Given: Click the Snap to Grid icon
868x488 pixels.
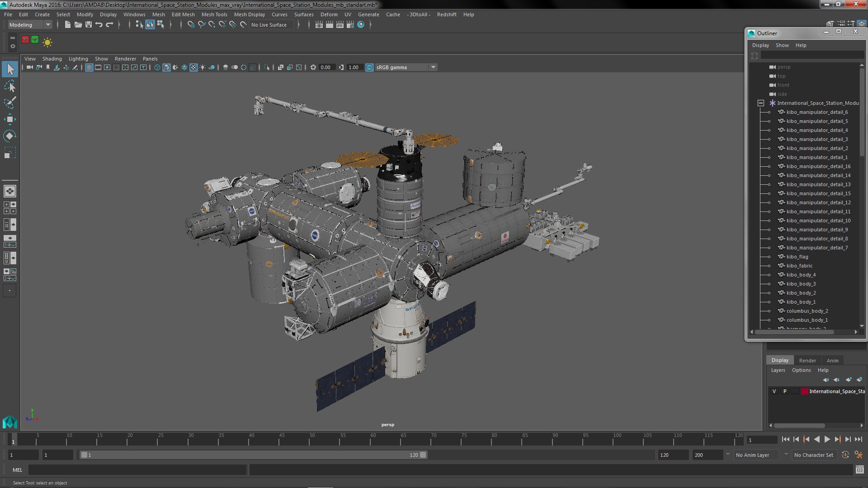Looking at the screenshot, I should click(x=190, y=24).
